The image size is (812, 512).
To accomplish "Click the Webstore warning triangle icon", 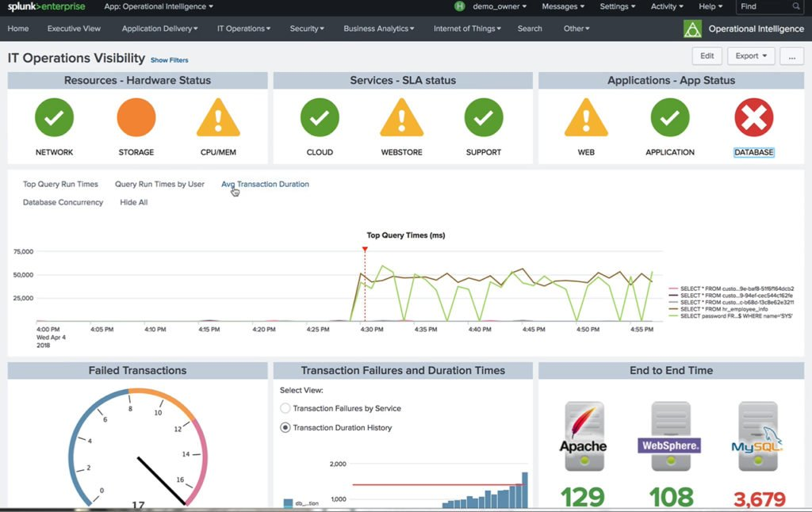I will point(402,117).
